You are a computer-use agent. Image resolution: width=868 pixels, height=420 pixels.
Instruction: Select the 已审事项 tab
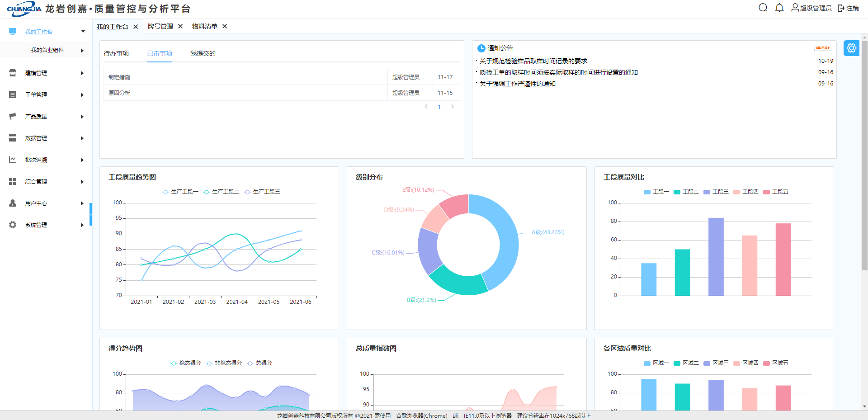(x=160, y=53)
